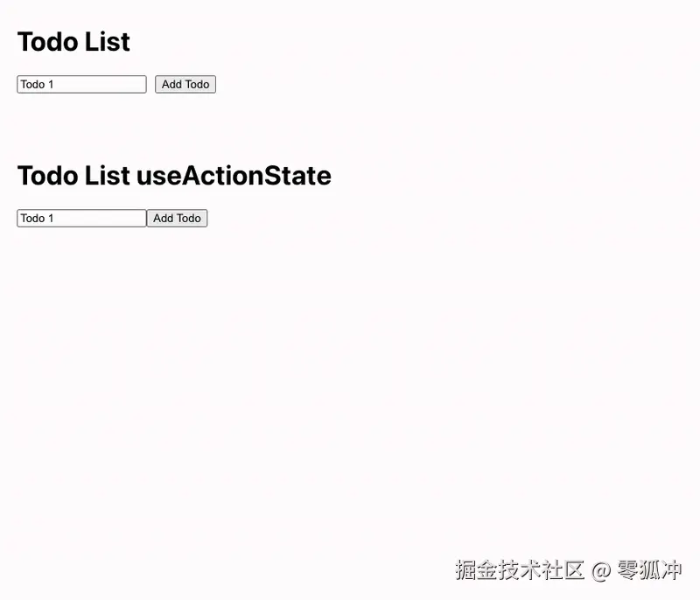Click the Add Todo label in the top button

(x=185, y=84)
